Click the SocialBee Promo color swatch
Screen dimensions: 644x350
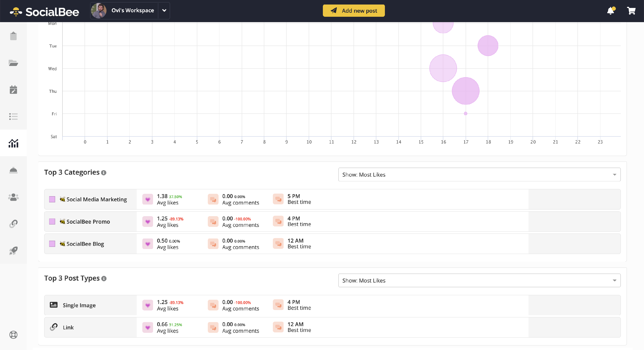pos(52,221)
